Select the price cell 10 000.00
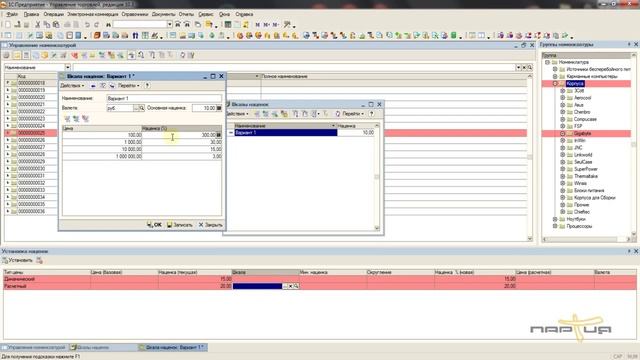The width and height of the screenshot is (640, 360). (x=102, y=149)
